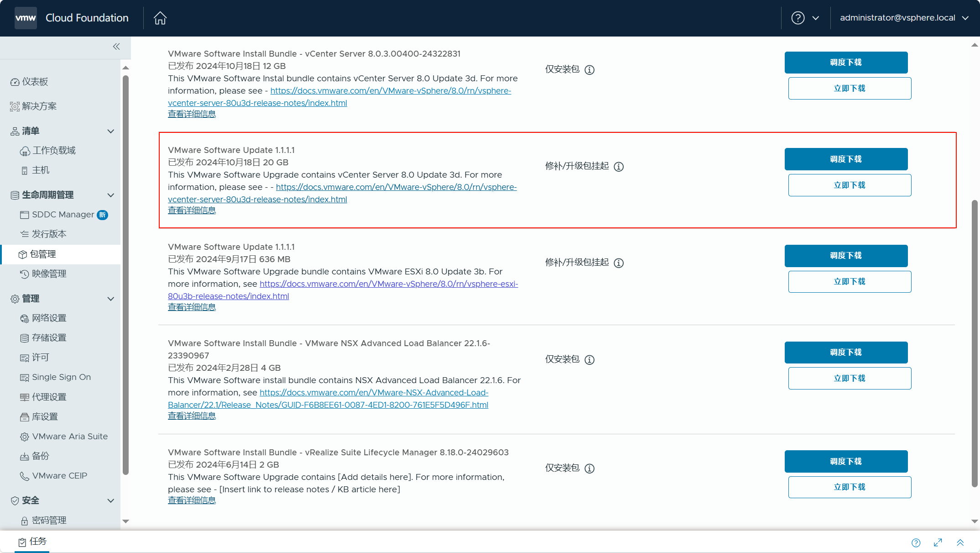Image resolution: width=980 pixels, height=553 pixels.
Task: Open administrator@vsphere.local user dropdown
Action: 904,18
